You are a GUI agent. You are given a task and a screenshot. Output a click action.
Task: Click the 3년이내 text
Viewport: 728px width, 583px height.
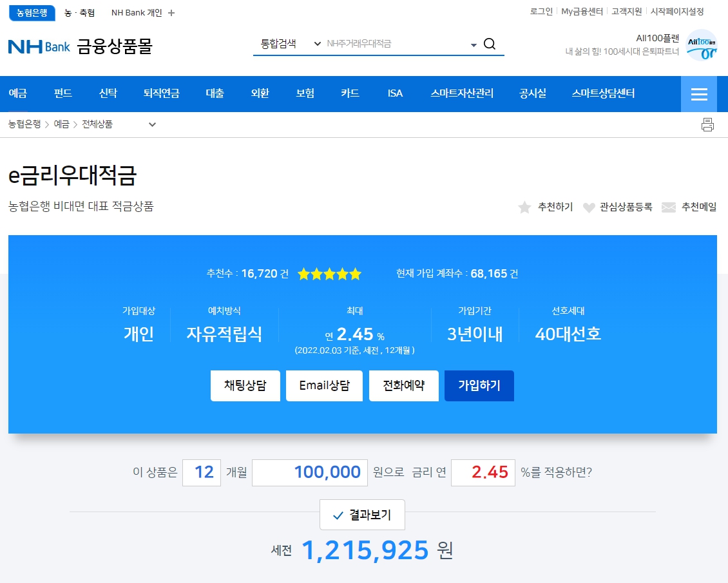(475, 334)
